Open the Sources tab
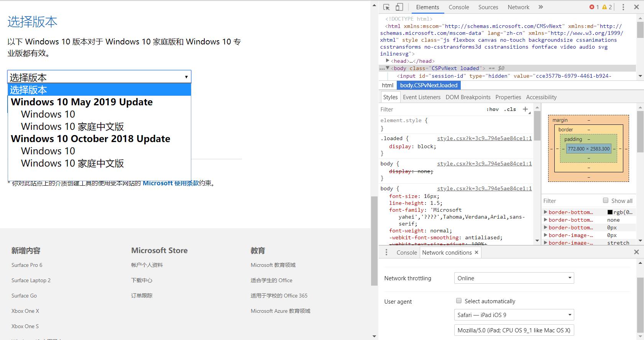Screen dimensions: 644x340 coord(488,7)
